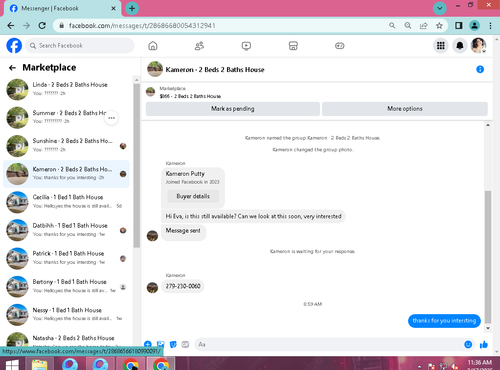Screen dimensions: 500x370
Task: Open the emoji picker in message box
Action: 468,345
